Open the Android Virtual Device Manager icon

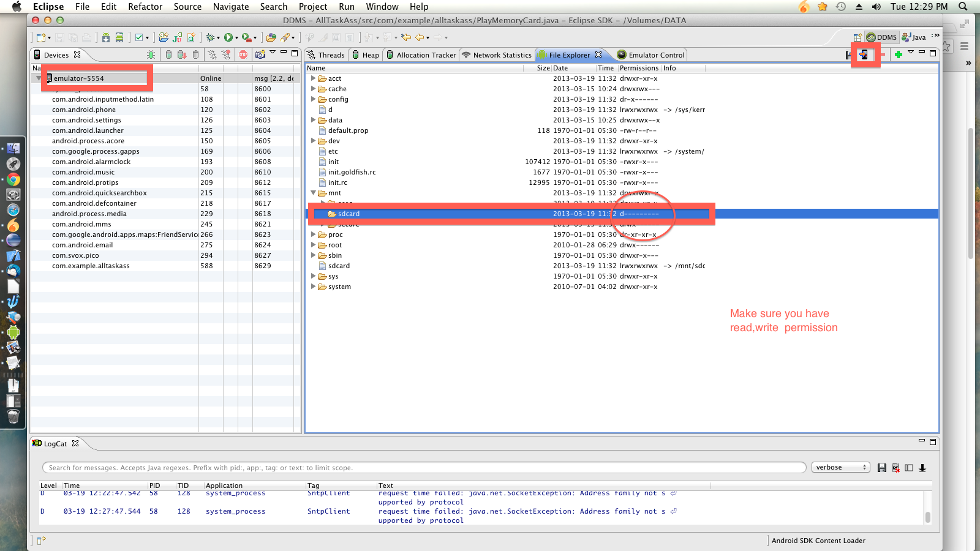[119, 37]
